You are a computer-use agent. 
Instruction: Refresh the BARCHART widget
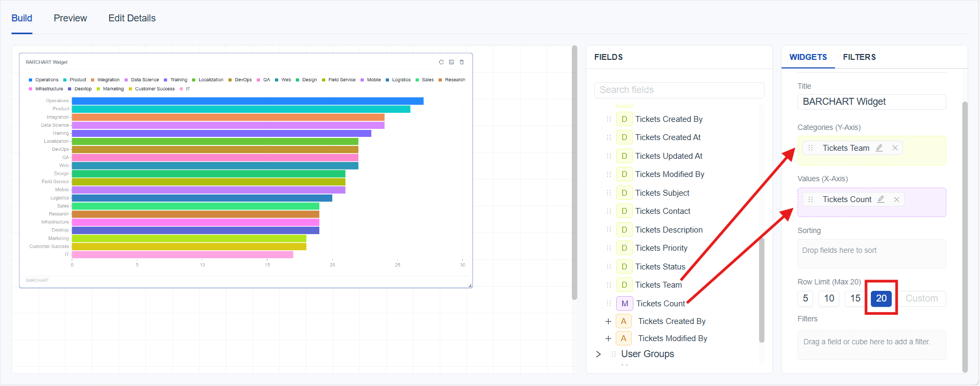(441, 62)
